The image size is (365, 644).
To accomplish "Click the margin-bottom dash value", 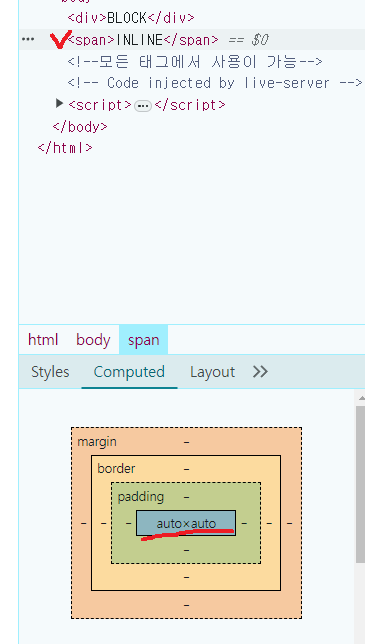I will [x=186, y=605].
